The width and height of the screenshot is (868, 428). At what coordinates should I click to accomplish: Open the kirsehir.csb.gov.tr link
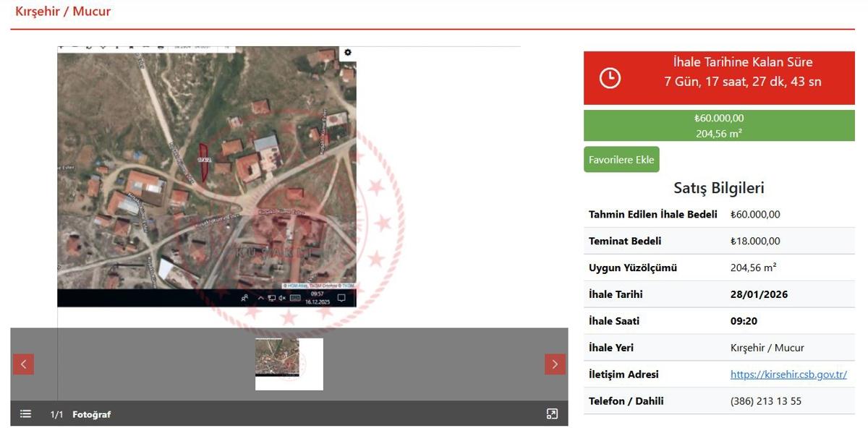pos(788,374)
